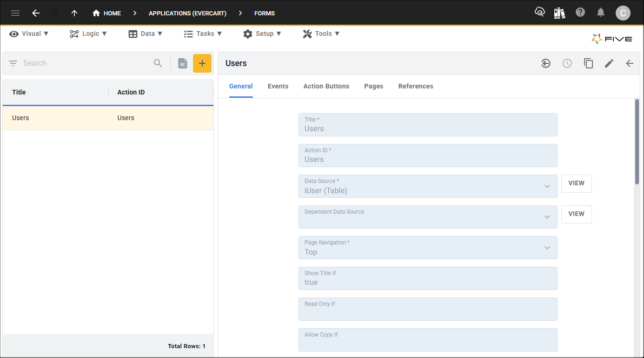Expand the Dependent Data Source dropdown

(x=547, y=217)
